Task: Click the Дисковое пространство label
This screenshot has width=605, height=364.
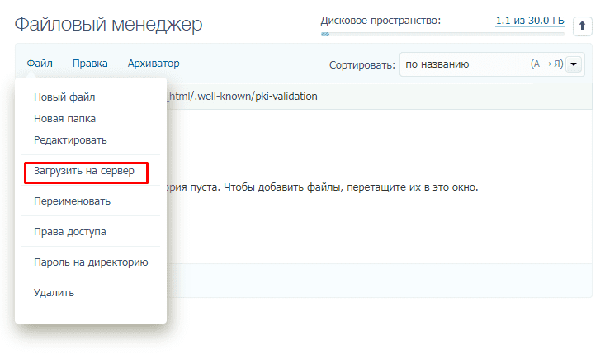Action: (380, 21)
